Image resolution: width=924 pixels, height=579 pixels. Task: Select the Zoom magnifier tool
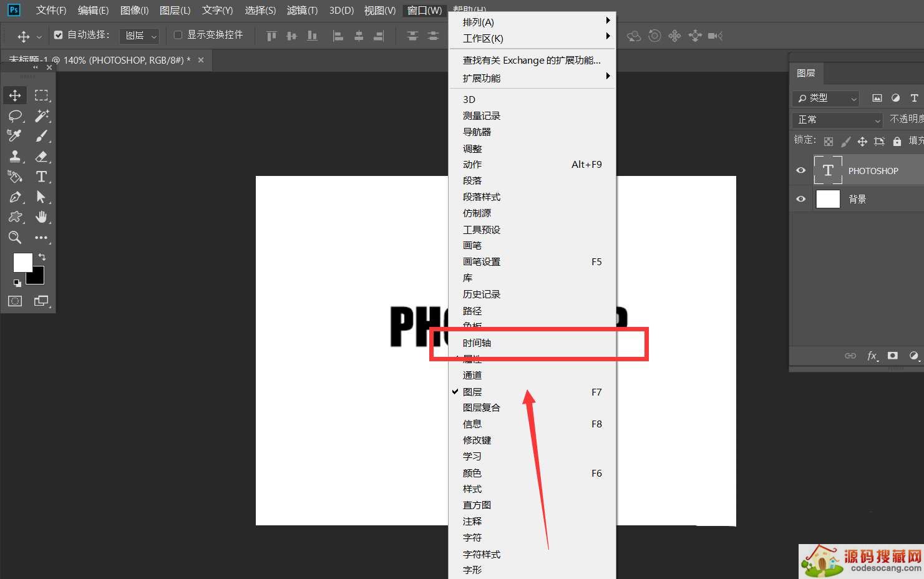(15, 237)
